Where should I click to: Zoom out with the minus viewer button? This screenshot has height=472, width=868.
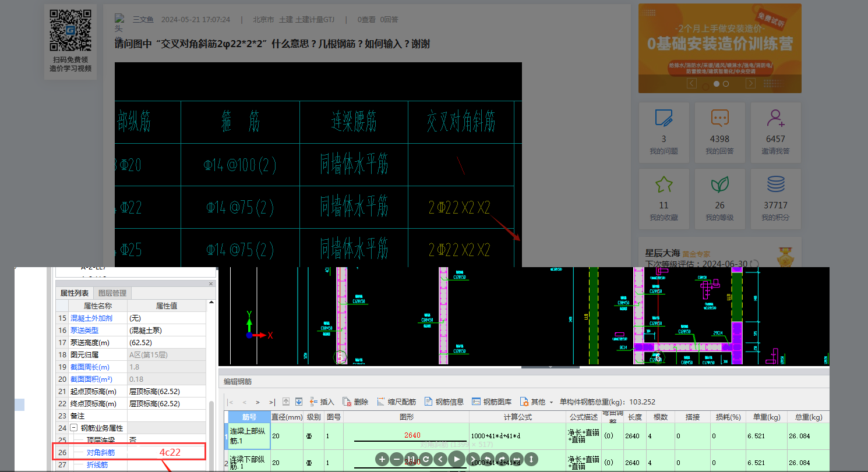click(397, 459)
